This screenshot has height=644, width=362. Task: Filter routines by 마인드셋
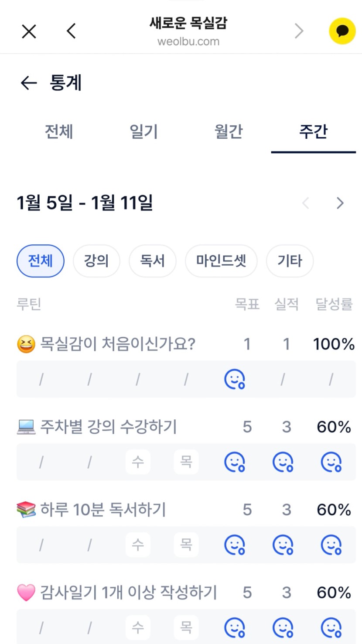point(221,261)
